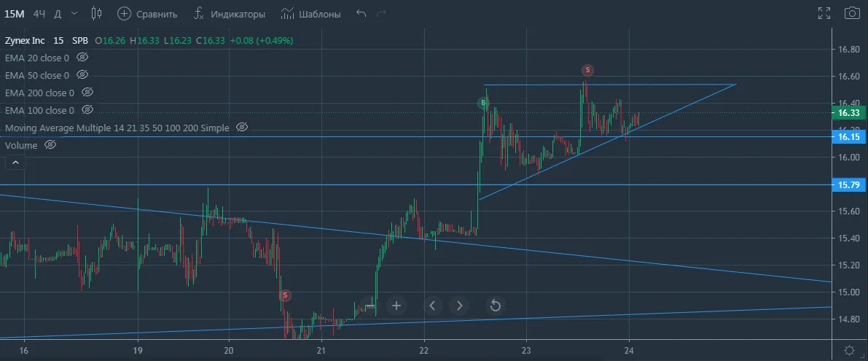Toggle visibility of EMA 20 indicator

point(82,57)
